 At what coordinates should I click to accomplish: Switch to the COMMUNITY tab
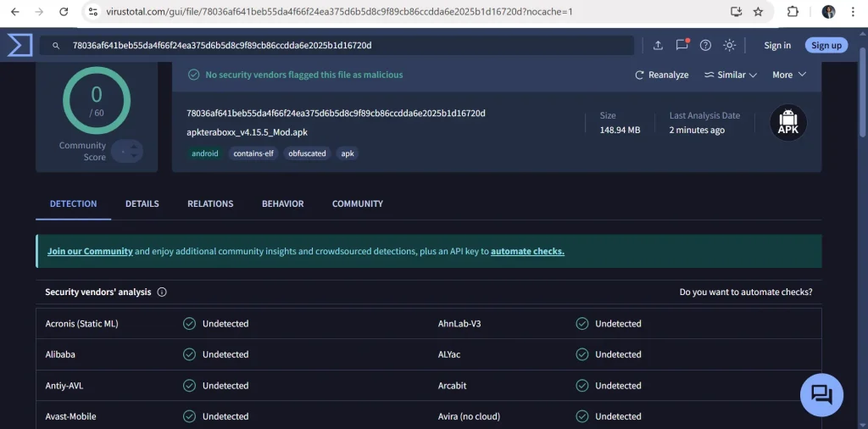click(x=358, y=203)
